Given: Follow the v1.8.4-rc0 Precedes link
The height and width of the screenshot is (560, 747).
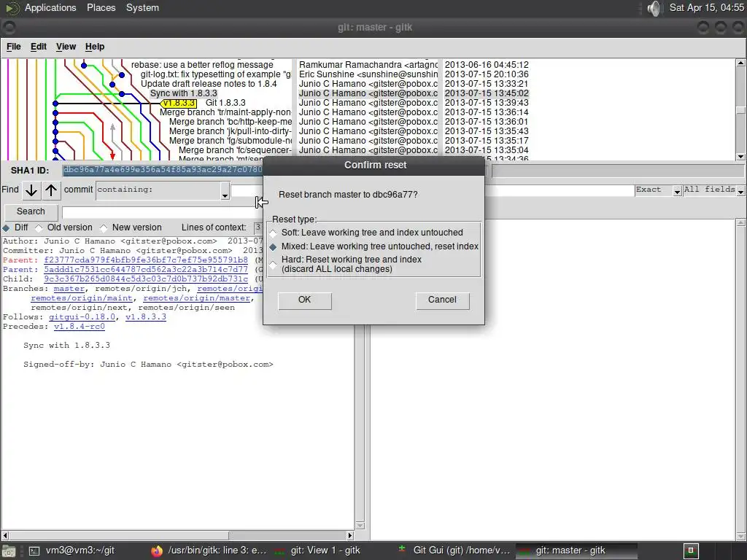Looking at the screenshot, I should coord(79,327).
